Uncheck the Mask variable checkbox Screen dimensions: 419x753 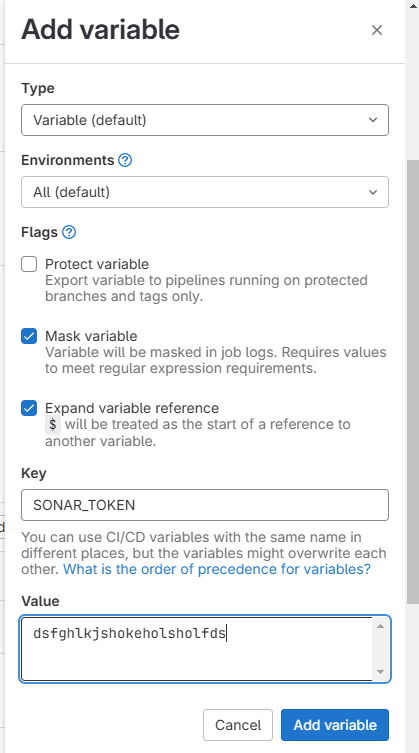pyautogui.click(x=29, y=336)
